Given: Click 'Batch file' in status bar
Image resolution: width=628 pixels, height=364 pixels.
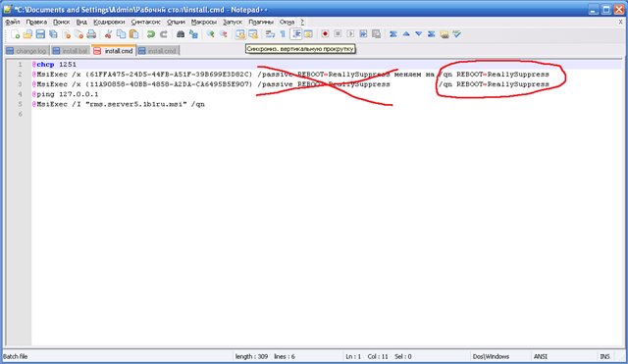Looking at the screenshot, I should pos(16,356).
